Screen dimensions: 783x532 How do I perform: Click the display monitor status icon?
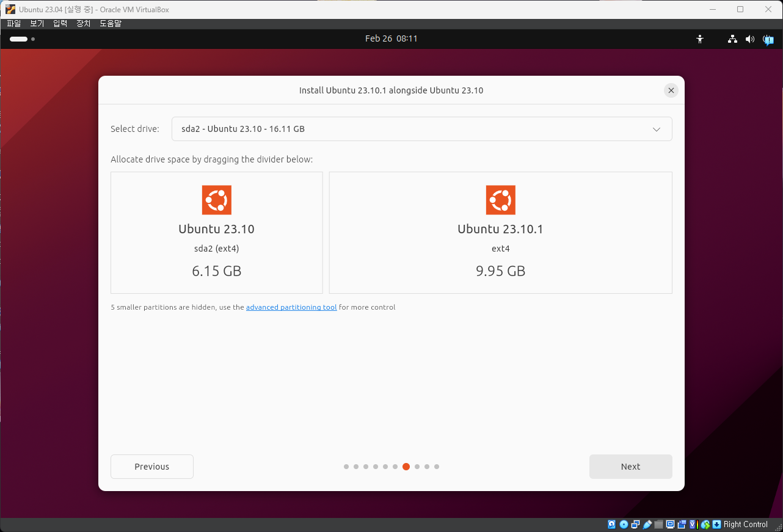tap(670, 525)
